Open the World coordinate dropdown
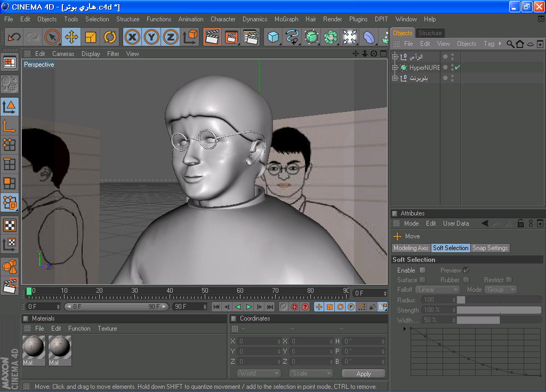The image size is (546, 392). coord(259,373)
